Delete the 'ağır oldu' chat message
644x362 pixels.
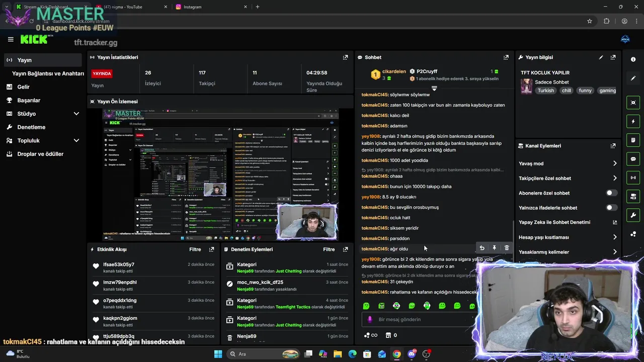click(507, 248)
